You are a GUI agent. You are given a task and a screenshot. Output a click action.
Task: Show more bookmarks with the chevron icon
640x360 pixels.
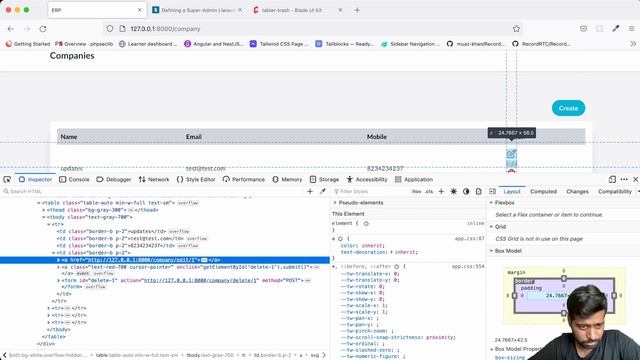pyautogui.click(x=633, y=44)
